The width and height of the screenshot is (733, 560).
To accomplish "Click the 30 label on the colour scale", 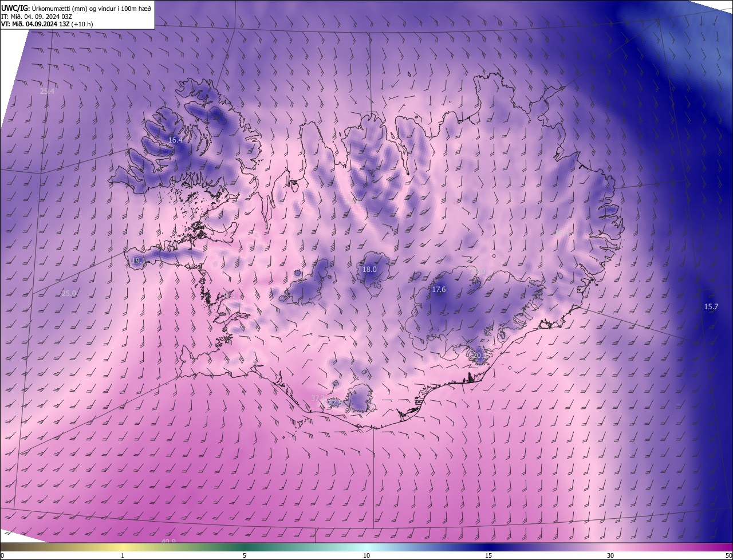I will 610,555.
